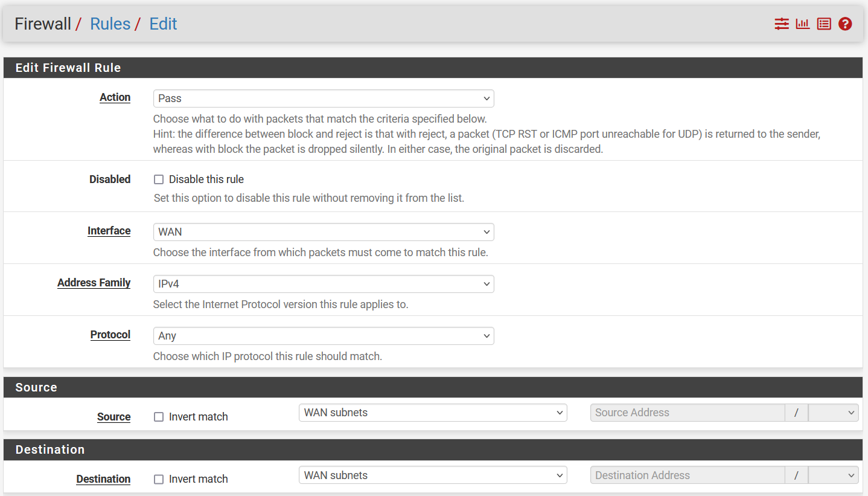The image size is (868, 496).
Task: Open related status chart icon
Action: pos(803,24)
